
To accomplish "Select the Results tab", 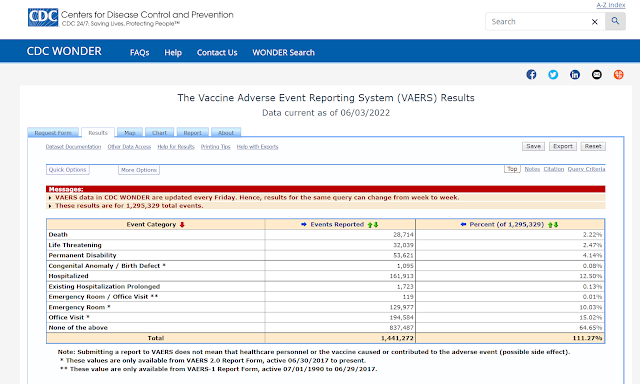I will point(98,133).
